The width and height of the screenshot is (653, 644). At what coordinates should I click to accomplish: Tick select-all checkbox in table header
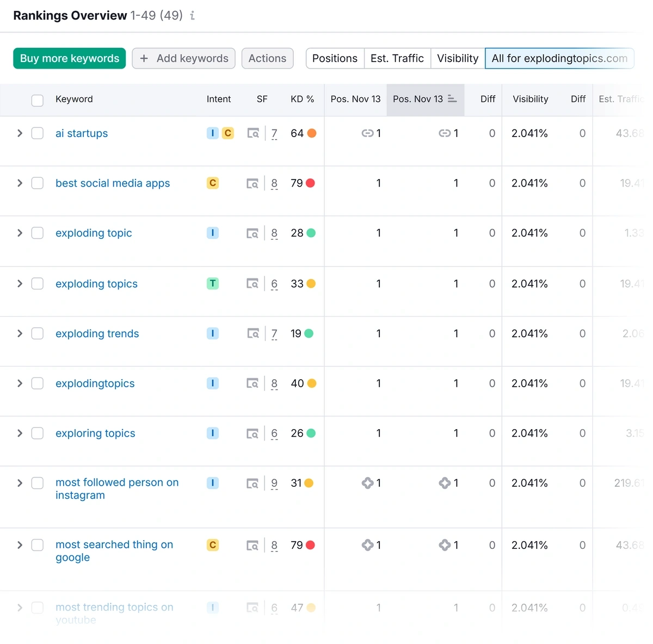38,100
